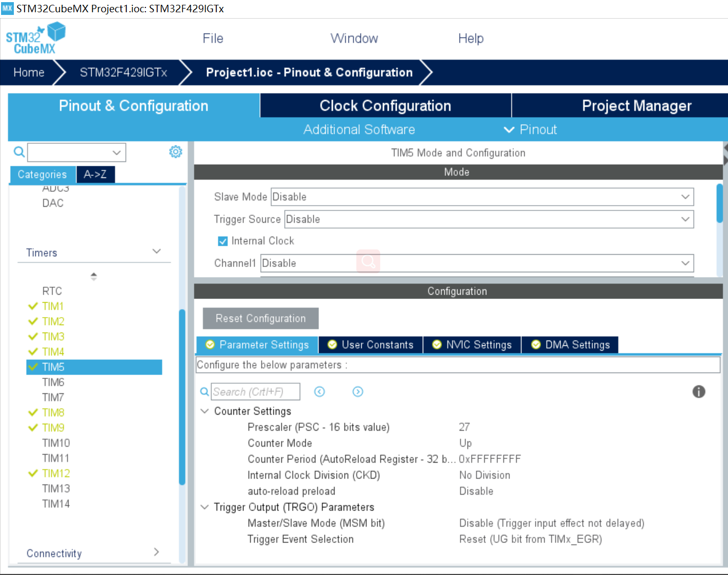Open the NVIC Settings tab
Viewport: 728px width, 575px height.
coord(472,345)
